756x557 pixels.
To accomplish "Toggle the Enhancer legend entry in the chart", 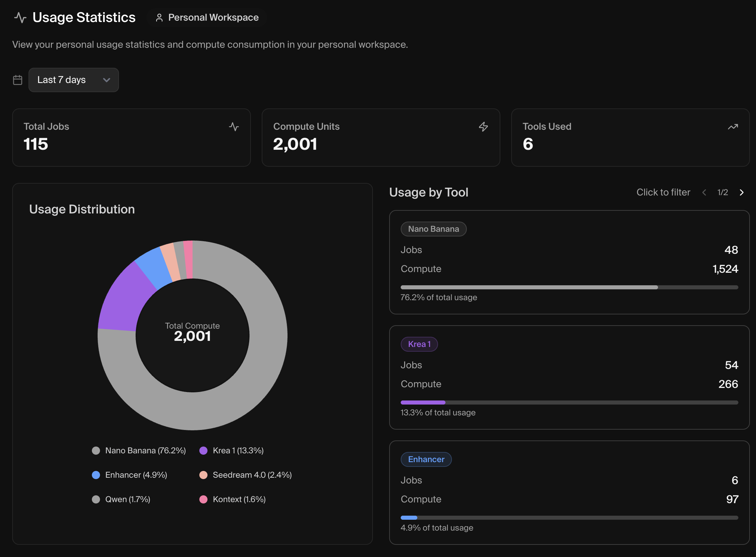I will (136, 475).
